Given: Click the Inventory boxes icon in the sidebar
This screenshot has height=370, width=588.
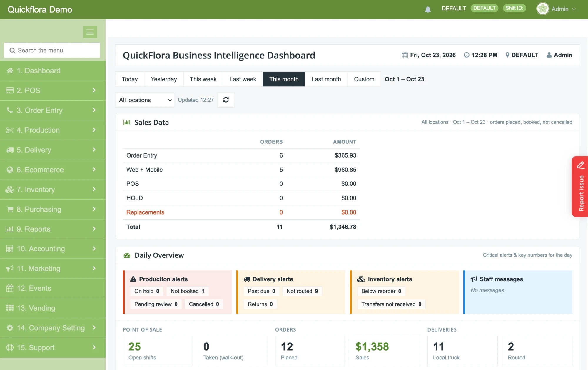Looking at the screenshot, I should pos(10,190).
